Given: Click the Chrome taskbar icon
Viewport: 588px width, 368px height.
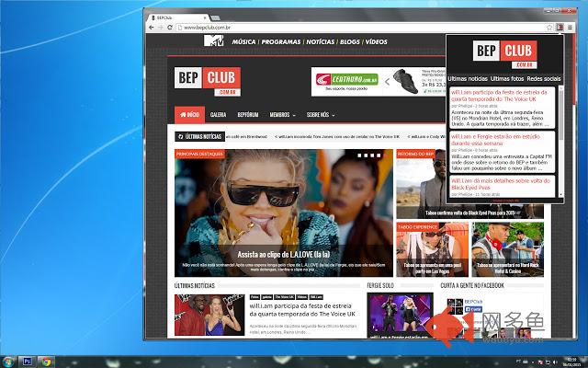Looking at the screenshot, I should click(46, 362).
